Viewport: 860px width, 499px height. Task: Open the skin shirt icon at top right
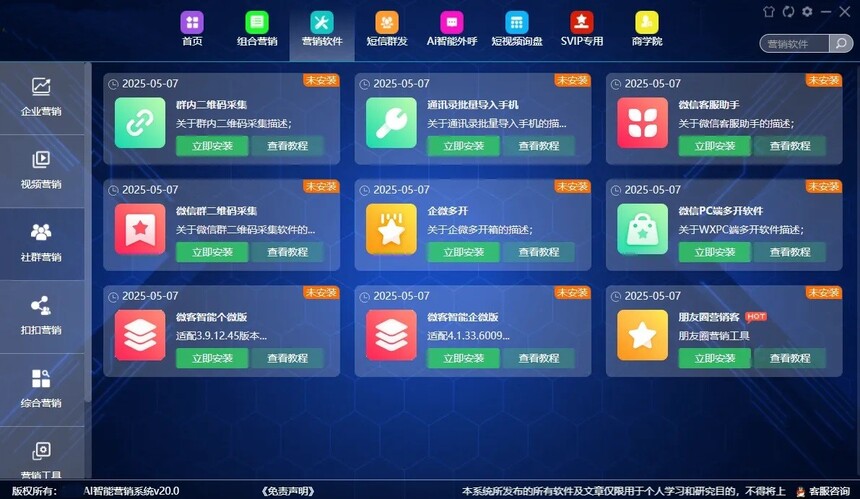tap(769, 12)
